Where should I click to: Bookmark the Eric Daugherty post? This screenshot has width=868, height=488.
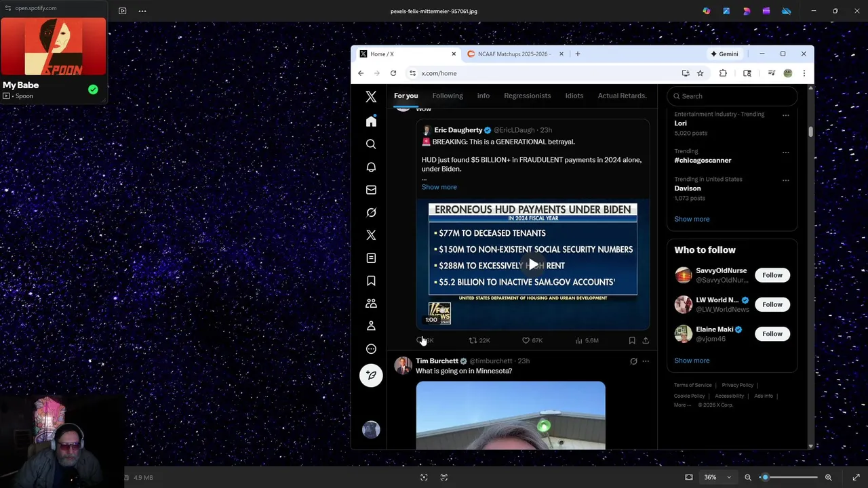[632, 340]
